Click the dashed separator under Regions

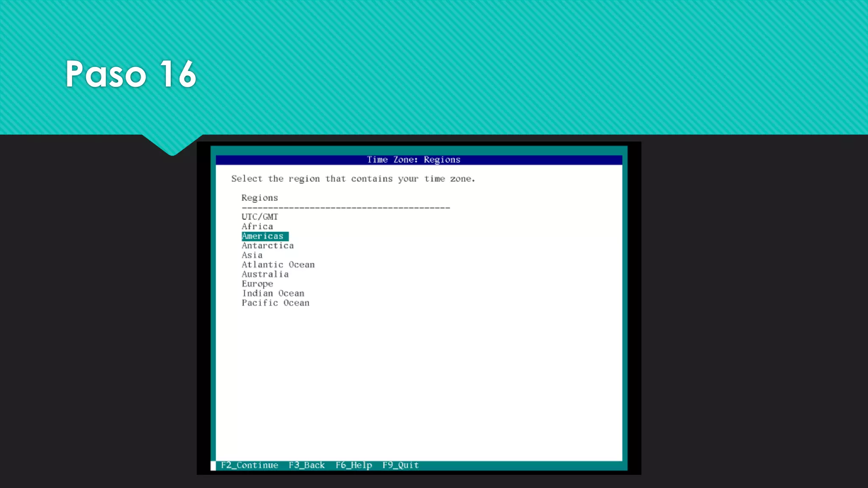point(345,208)
